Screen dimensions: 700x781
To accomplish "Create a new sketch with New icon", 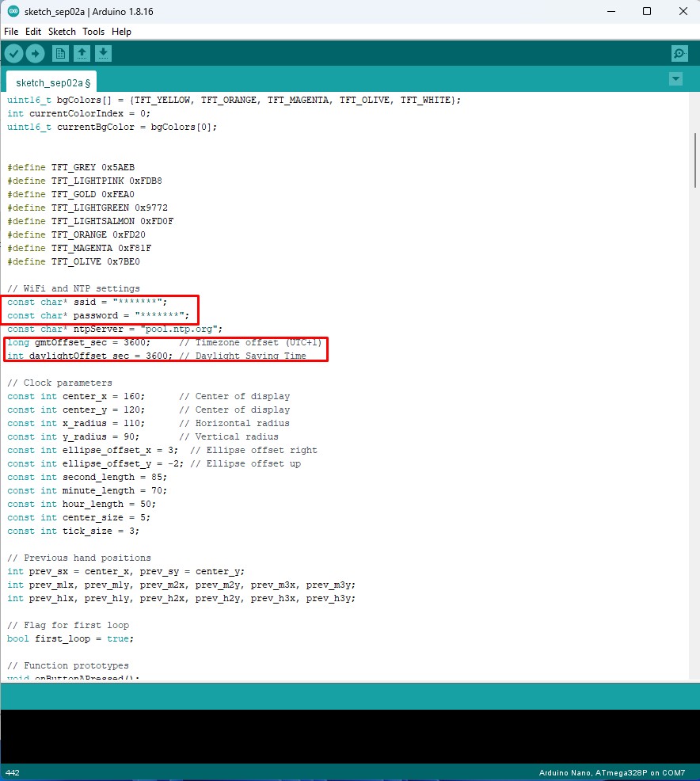I will 60,53.
